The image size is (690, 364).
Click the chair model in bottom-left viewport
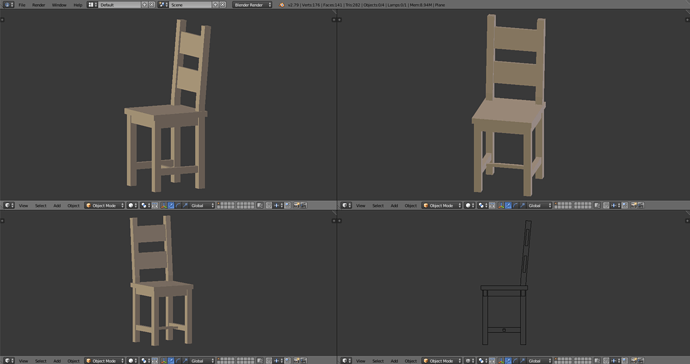(x=161, y=286)
